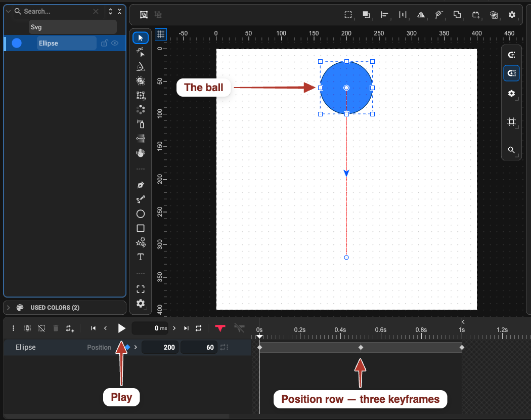Click the add artboard plus icon
Image resolution: width=531 pixels, height=420 pixels.
pos(476,15)
